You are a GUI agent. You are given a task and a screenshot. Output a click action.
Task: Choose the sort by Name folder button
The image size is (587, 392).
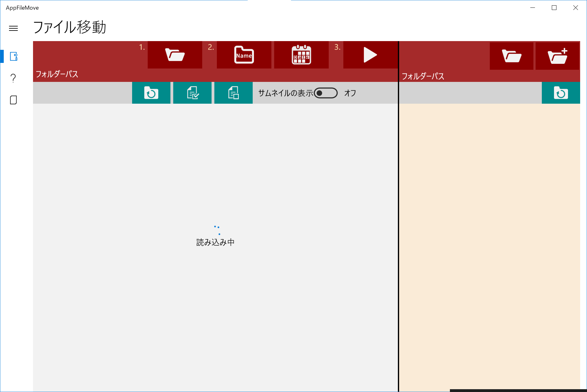(x=244, y=55)
